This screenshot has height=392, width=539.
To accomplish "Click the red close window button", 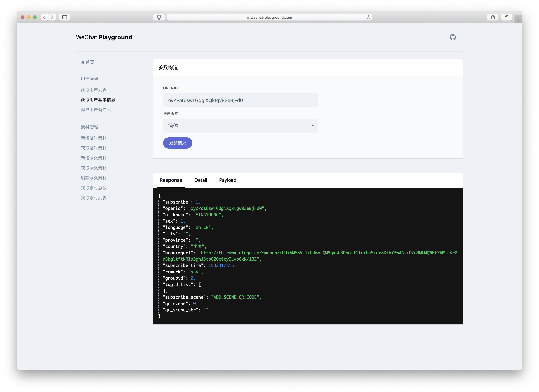I will pos(23,17).
